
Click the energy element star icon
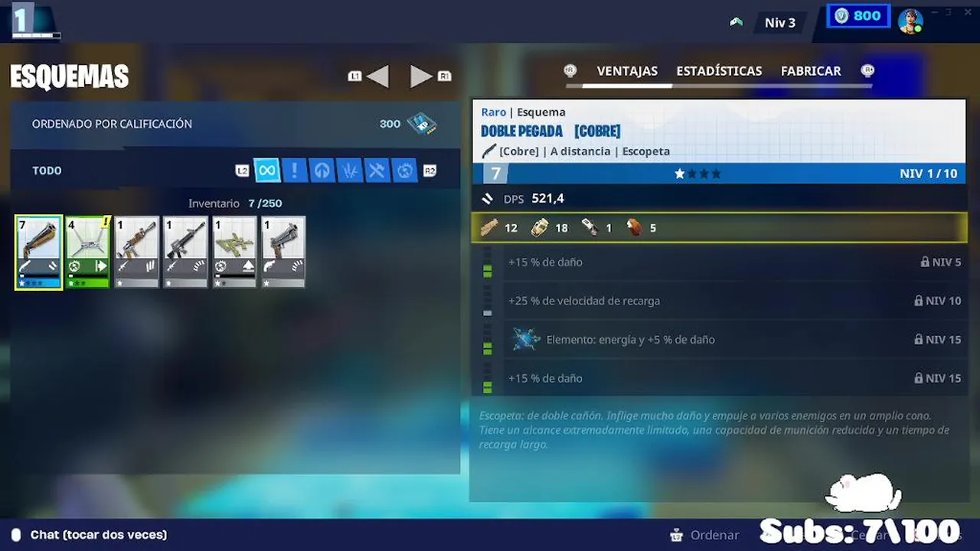pos(526,339)
